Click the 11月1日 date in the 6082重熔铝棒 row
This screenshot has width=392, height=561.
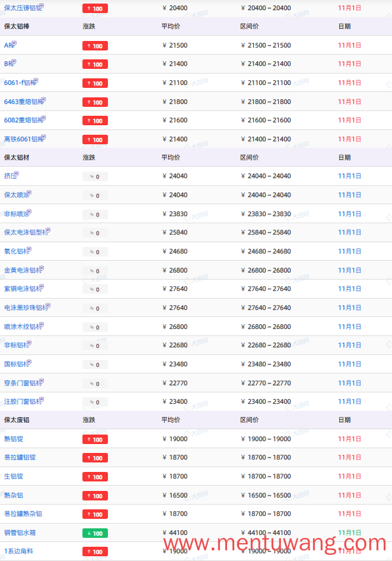point(349,120)
